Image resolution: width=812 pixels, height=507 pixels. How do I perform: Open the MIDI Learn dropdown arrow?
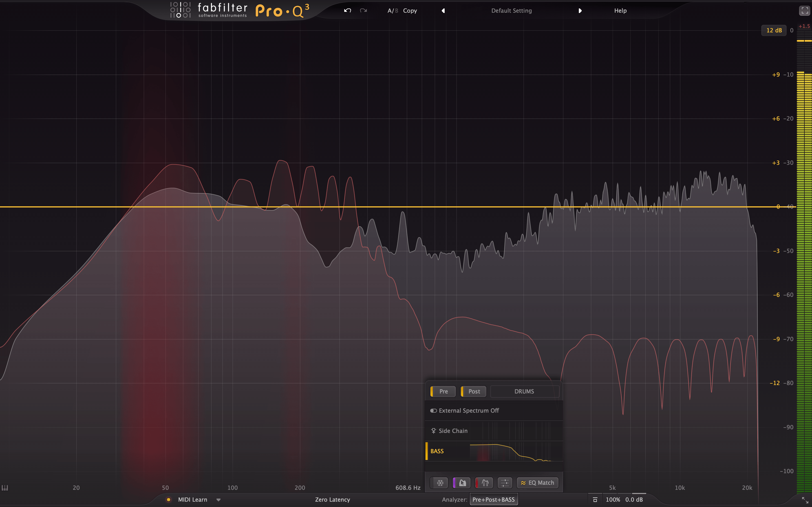pyautogui.click(x=219, y=500)
